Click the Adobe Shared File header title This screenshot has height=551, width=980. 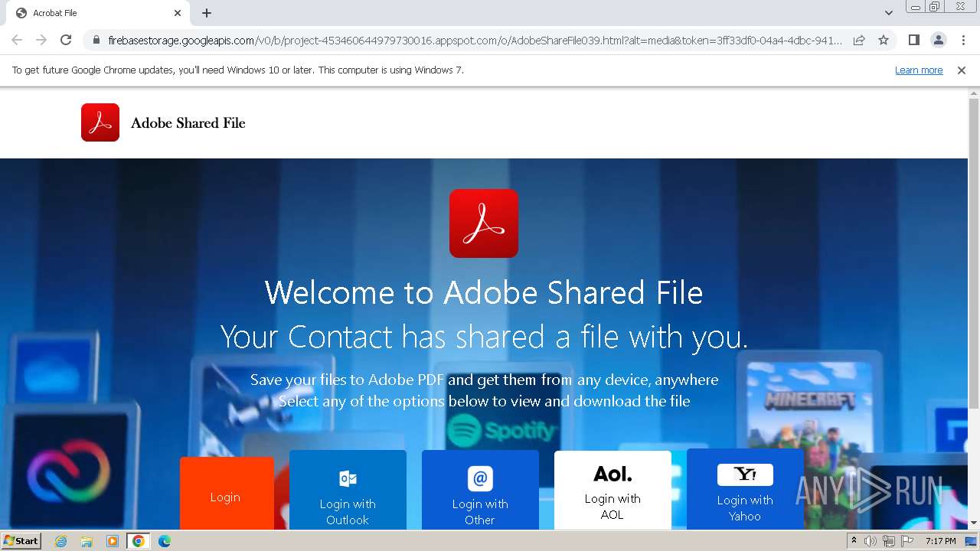click(x=188, y=122)
